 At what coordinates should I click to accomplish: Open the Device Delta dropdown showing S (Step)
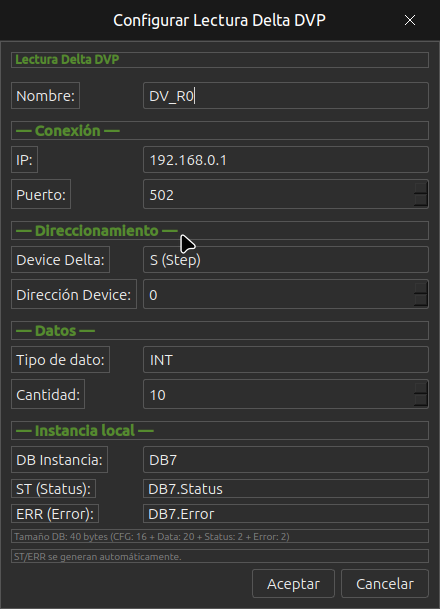point(286,259)
